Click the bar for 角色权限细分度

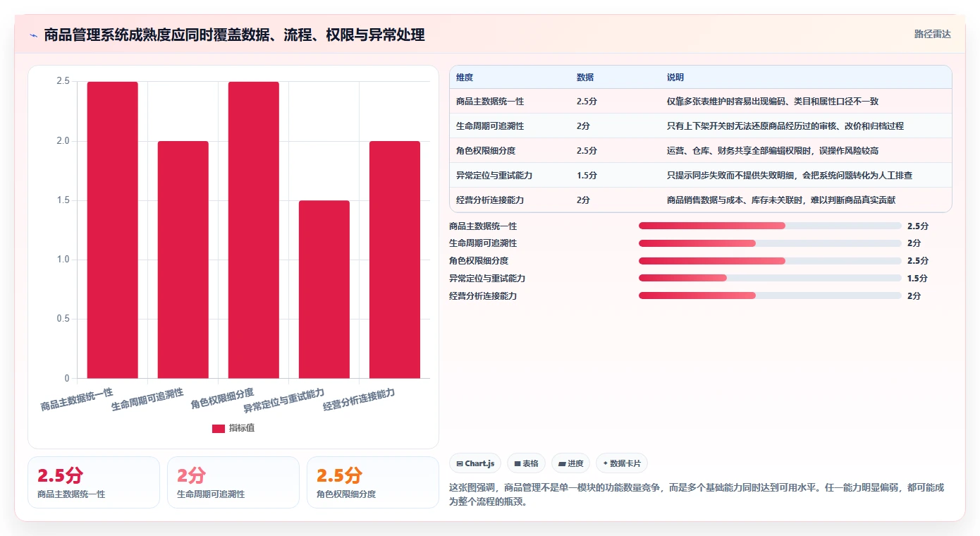(254, 230)
